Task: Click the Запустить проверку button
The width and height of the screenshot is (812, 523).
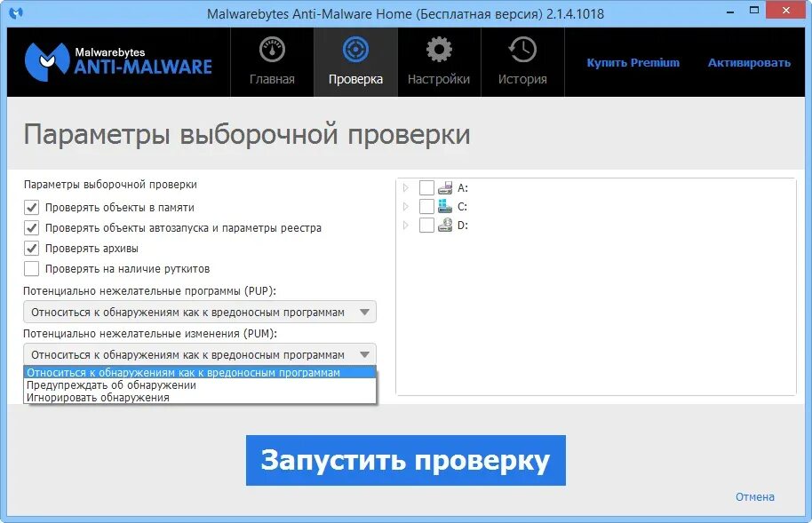Action: (x=406, y=460)
